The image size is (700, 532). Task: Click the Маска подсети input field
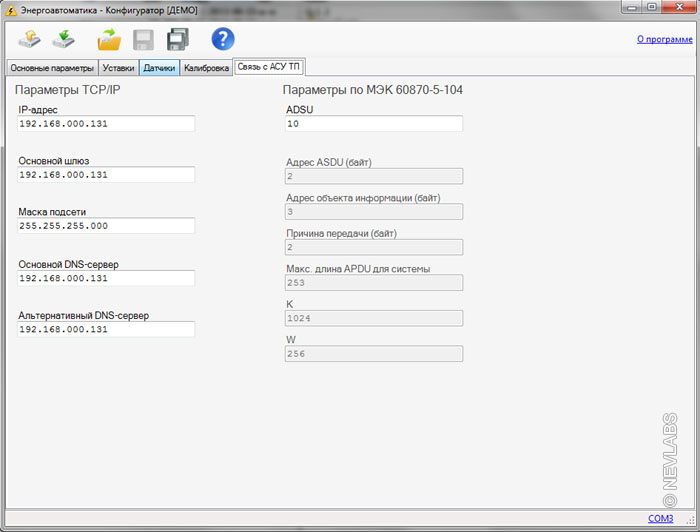point(105,226)
